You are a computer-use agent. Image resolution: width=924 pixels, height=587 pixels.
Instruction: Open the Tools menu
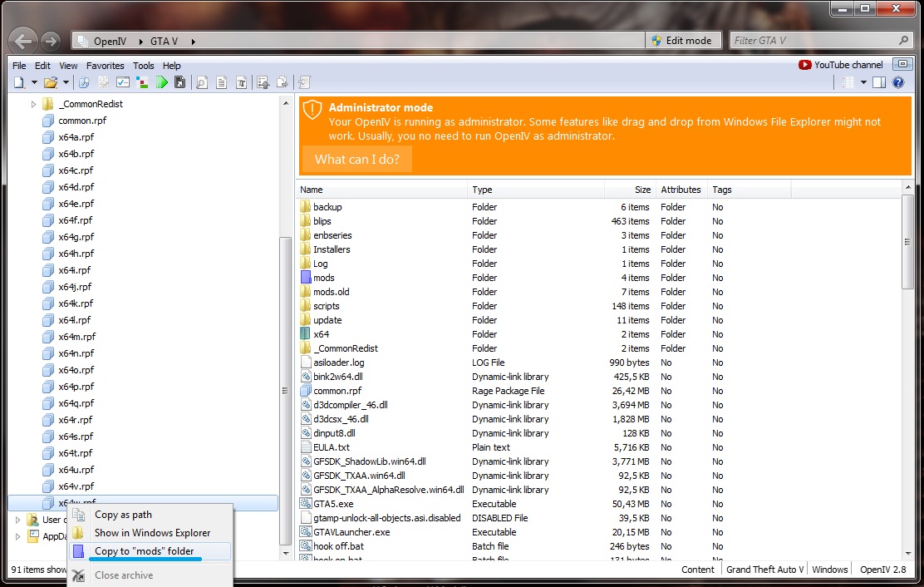coord(143,66)
